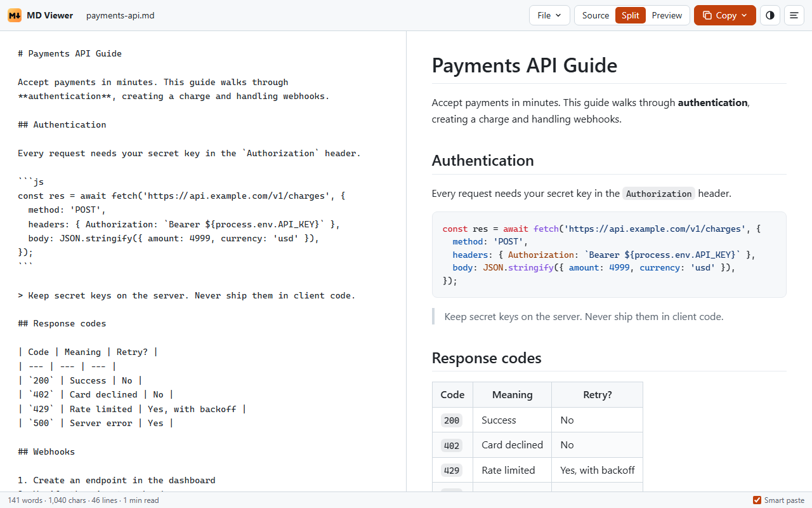Click the 'Card declined' cell in preview table
The width and height of the screenshot is (812, 508).
512,445
